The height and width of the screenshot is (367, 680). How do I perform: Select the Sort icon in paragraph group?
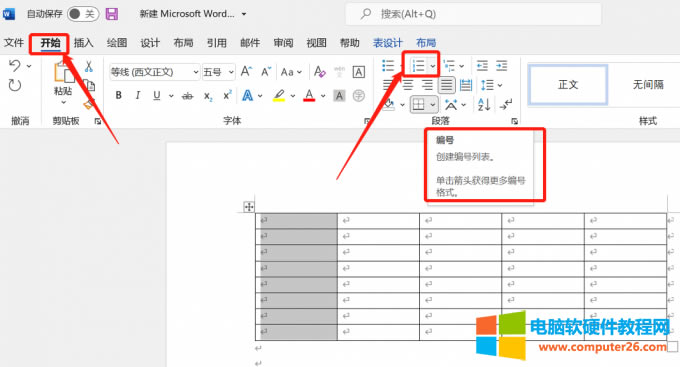484,104
